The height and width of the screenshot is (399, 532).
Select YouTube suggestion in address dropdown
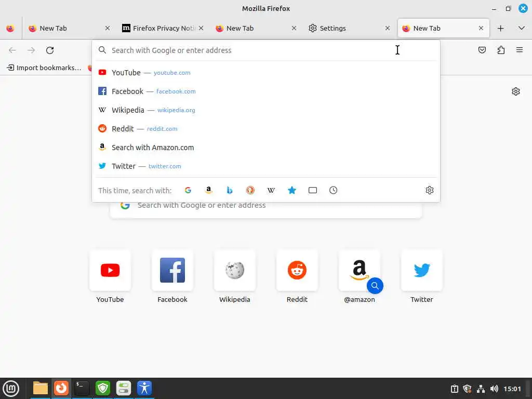pos(266,73)
